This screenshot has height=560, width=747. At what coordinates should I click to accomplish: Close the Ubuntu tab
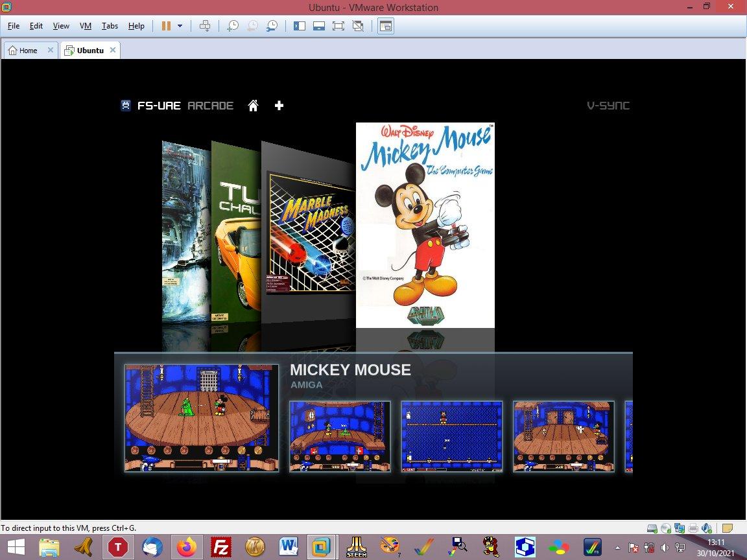pos(112,50)
